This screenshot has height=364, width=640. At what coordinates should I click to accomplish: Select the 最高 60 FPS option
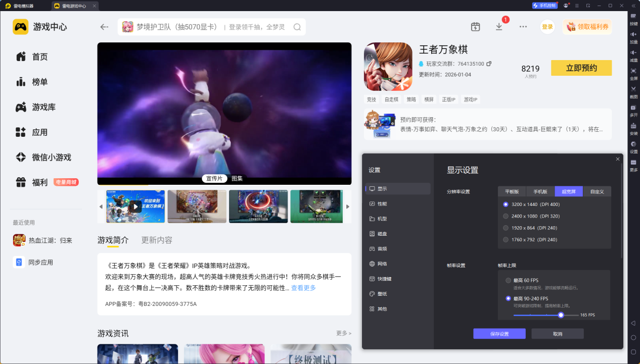pyautogui.click(x=523, y=280)
